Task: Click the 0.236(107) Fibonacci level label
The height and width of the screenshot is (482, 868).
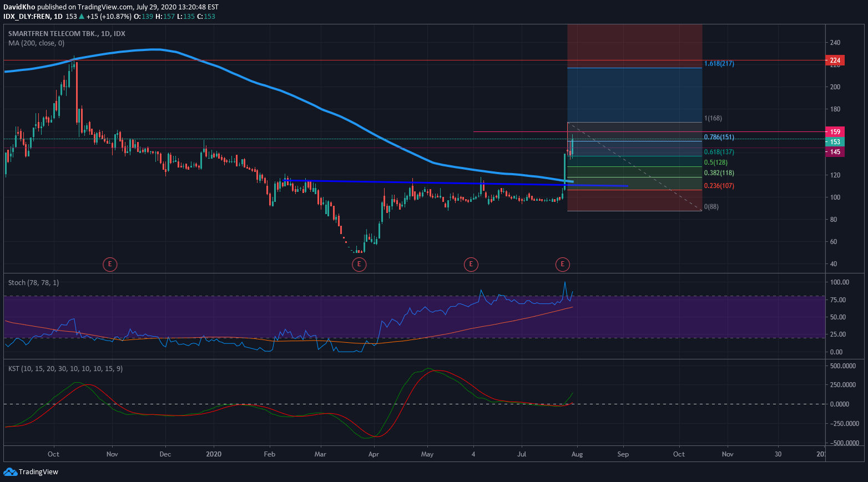Action: click(719, 186)
